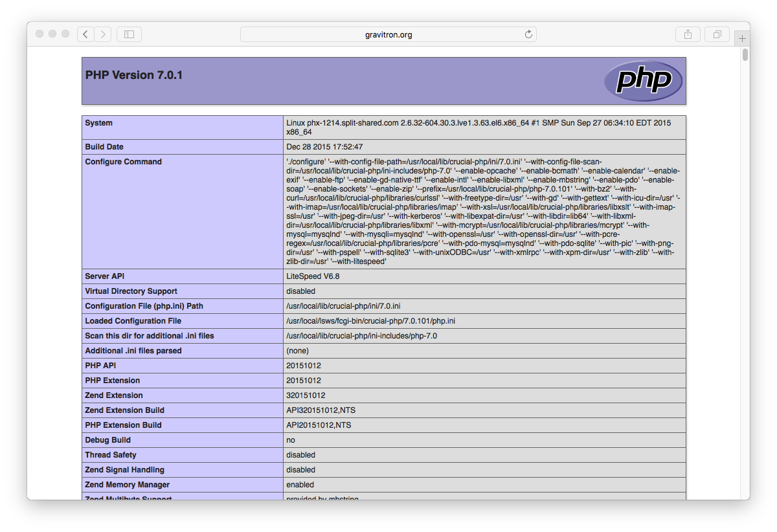The image size is (777, 532).
Task: Click the gravitron.org address bar
Action: pos(388,34)
